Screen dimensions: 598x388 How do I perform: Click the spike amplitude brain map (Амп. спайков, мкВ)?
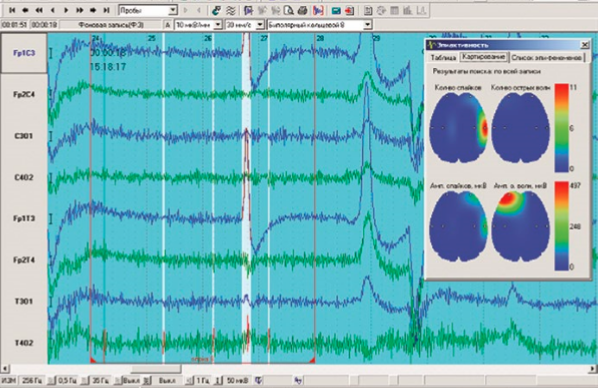coord(458,226)
